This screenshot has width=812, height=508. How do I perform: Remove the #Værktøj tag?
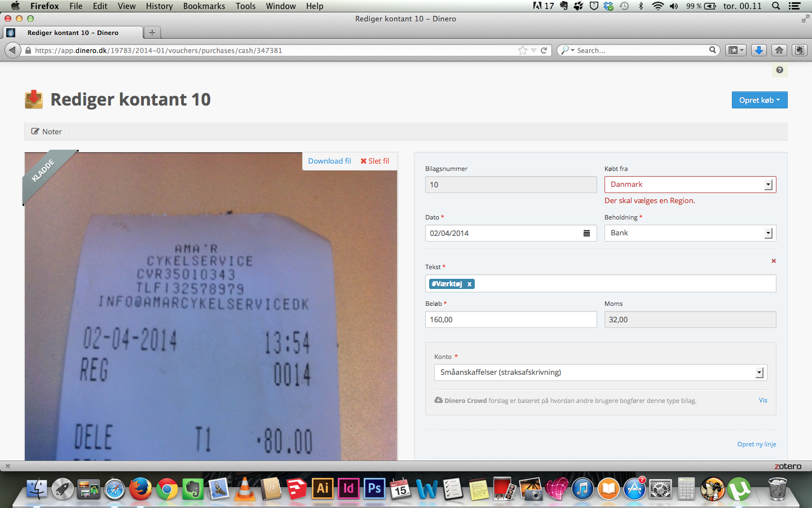tap(469, 284)
